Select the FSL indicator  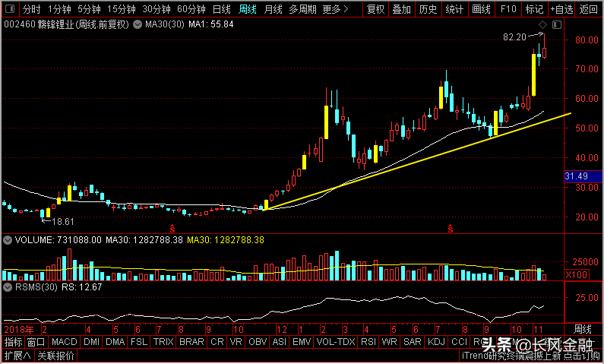[139, 342]
